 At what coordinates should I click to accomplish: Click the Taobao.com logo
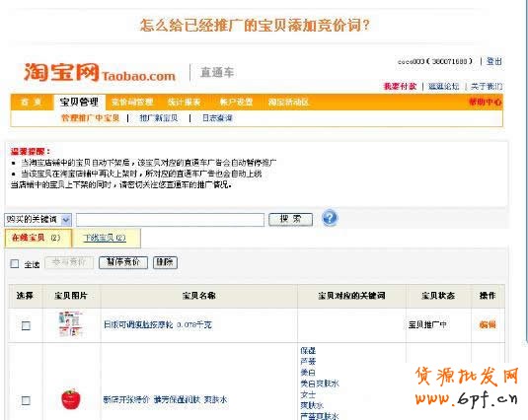point(100,72)
